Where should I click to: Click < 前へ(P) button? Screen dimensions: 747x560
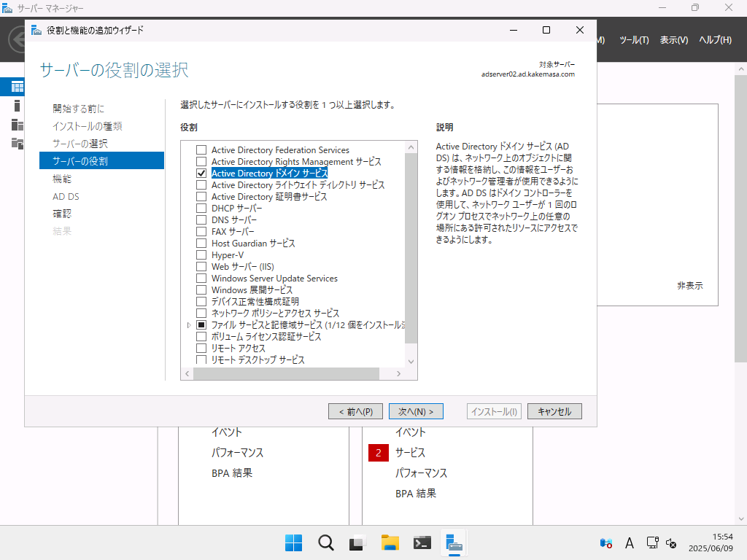tap(355, 411)
